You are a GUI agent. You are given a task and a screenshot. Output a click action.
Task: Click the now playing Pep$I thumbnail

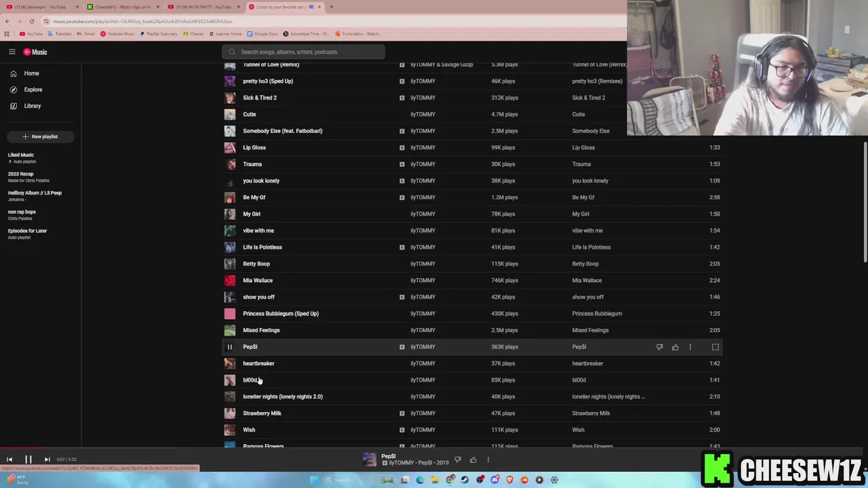pos(370,460)
